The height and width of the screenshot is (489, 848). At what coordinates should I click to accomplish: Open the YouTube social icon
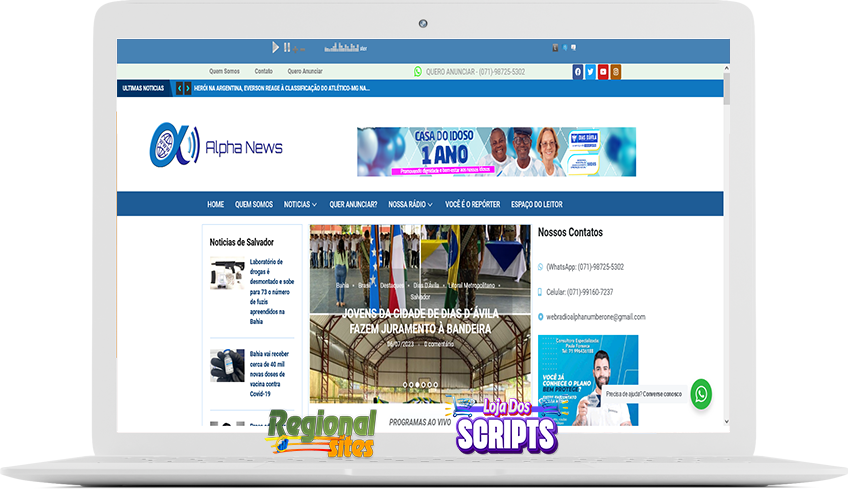tap(603, 72)
